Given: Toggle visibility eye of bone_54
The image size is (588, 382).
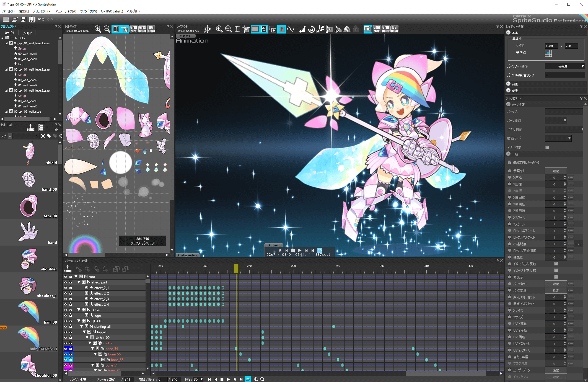Looking at the screenshot, I should [66, 349].
